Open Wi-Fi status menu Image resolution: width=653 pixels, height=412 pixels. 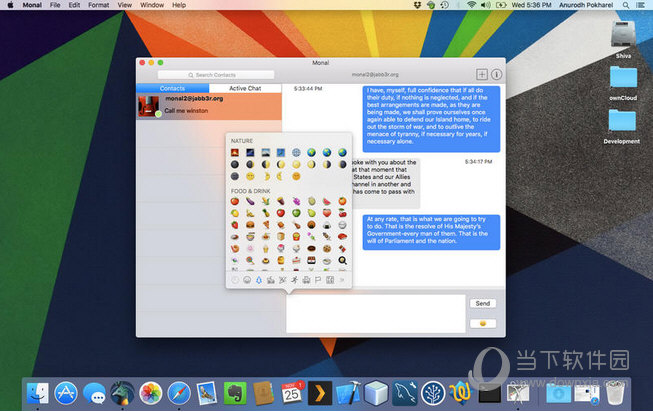tap(471, 5)
